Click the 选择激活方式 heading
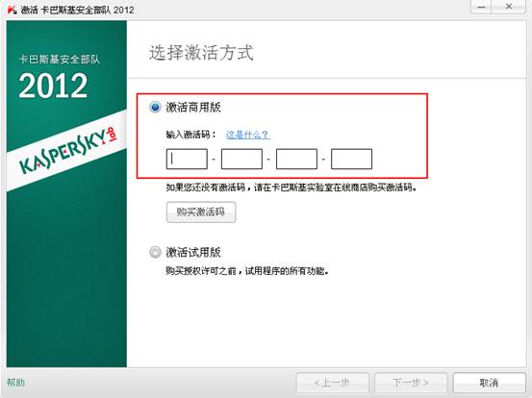This screenshot has width=532, height=398. 201,53
